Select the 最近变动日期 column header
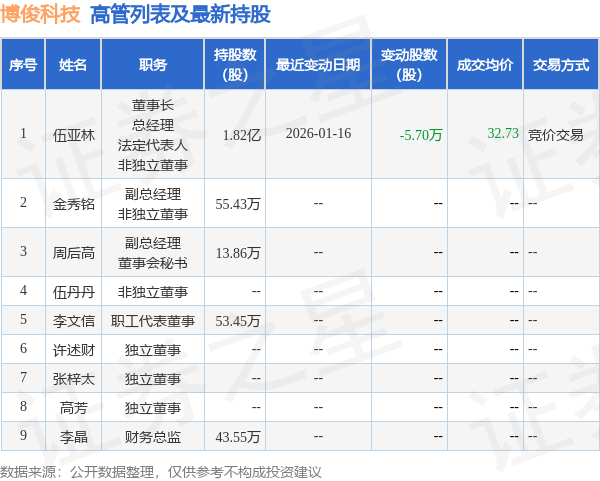600x481 pixels. pos(318,65)
